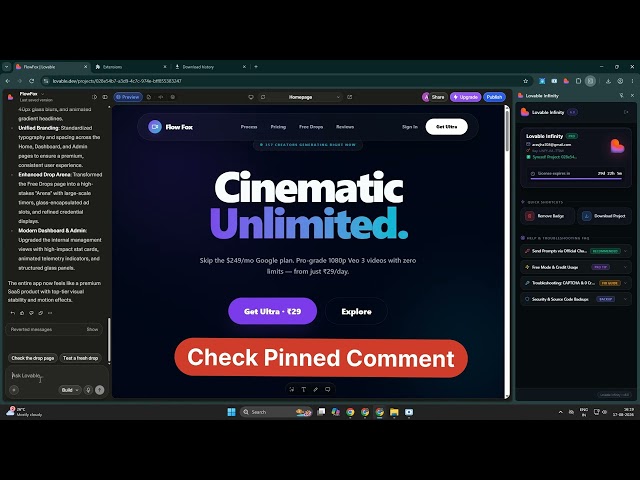The width and height of the screenshot is (640, 480).
Task: Click the copy message icon under chat response
Action: click(41, 313)
